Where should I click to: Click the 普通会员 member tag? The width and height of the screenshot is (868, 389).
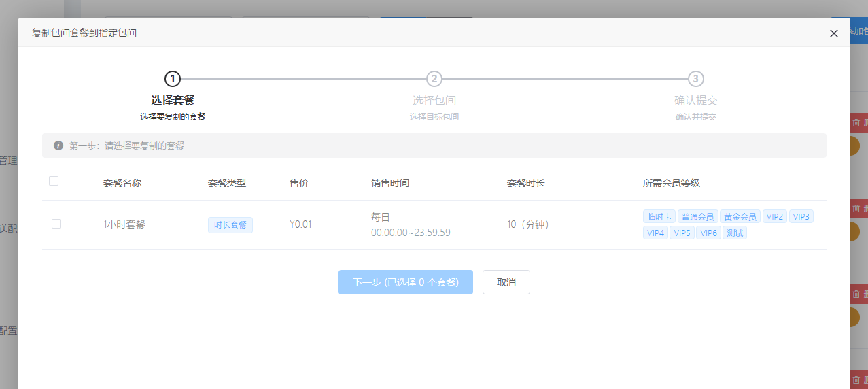698,217
